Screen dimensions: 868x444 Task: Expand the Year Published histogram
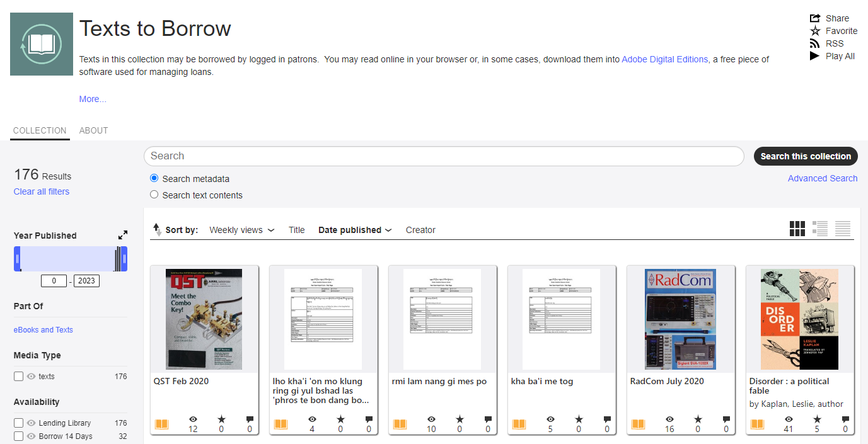123,235
